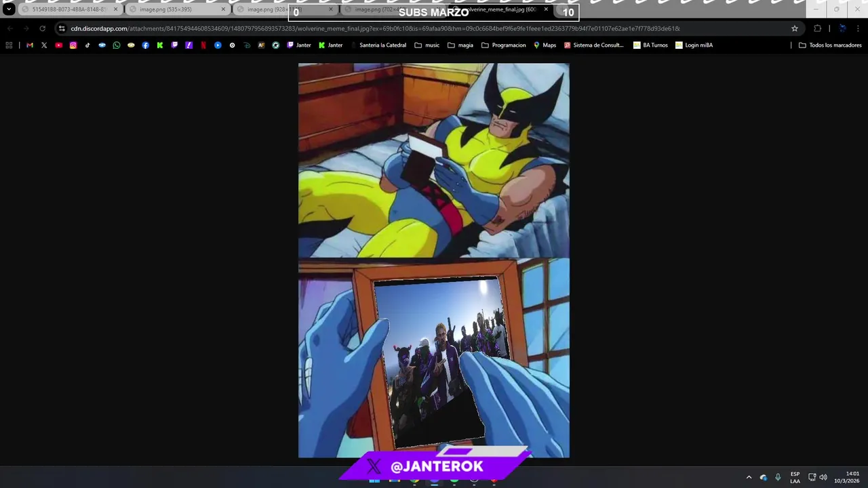This screenshot has height=488, width=868.
Task: Open the Netflix bookmark icon
Action: (203, 45)
